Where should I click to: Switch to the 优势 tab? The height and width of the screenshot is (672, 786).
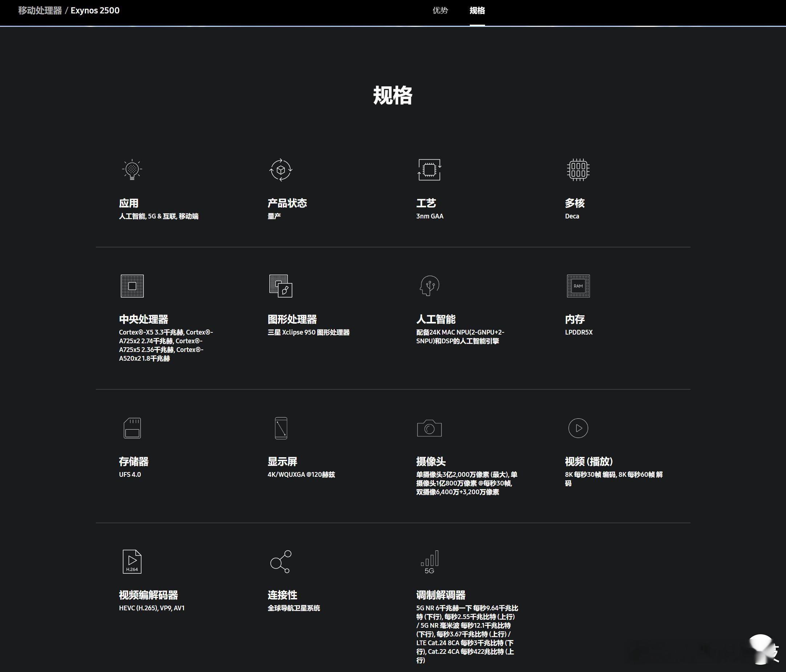440,11
